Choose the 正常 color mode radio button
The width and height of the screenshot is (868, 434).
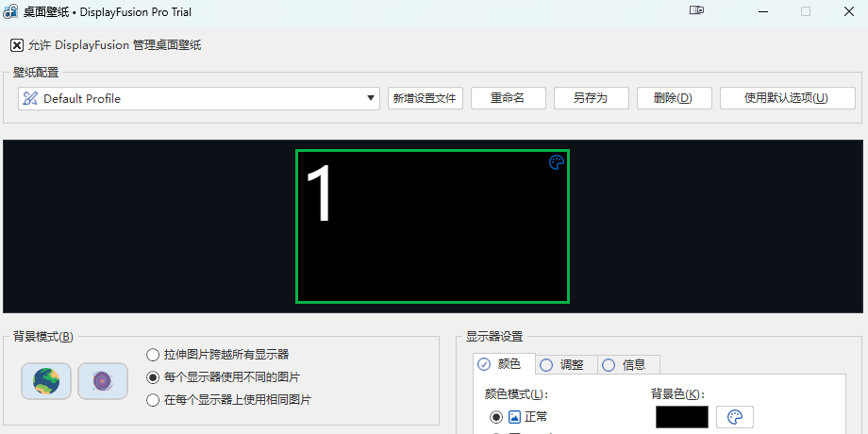coord(496,416)
